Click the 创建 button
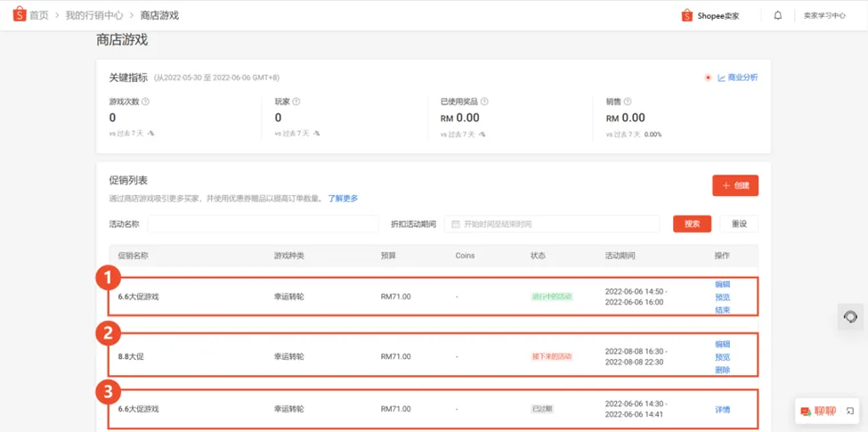This screenshot has height=432, width=868. click(x=735, y=185)
